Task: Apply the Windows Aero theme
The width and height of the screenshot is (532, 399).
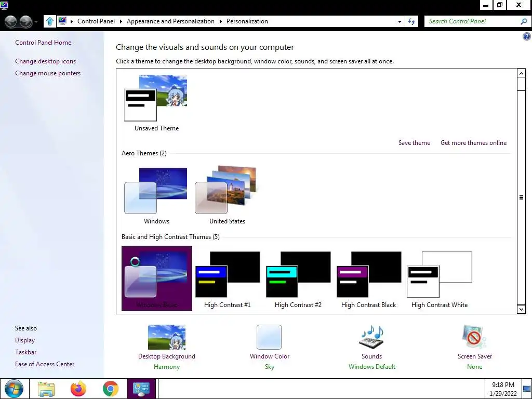Action: (x=156, y=195)
